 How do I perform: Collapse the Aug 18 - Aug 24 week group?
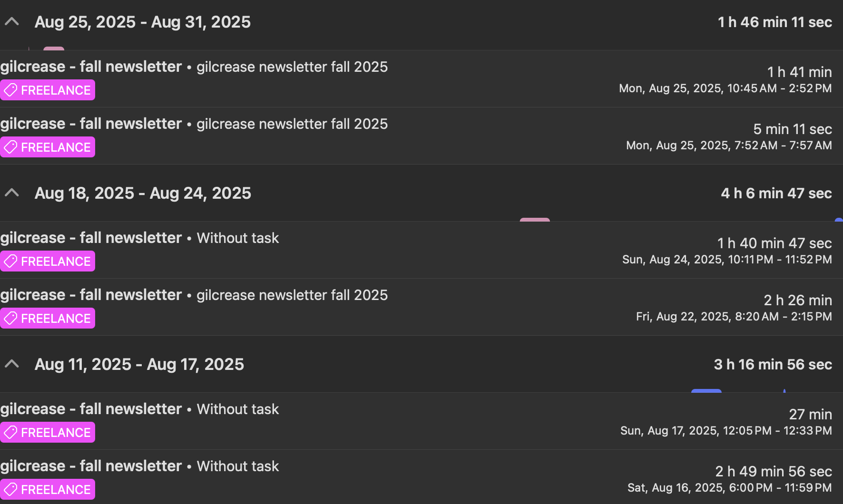click(12, 193)
